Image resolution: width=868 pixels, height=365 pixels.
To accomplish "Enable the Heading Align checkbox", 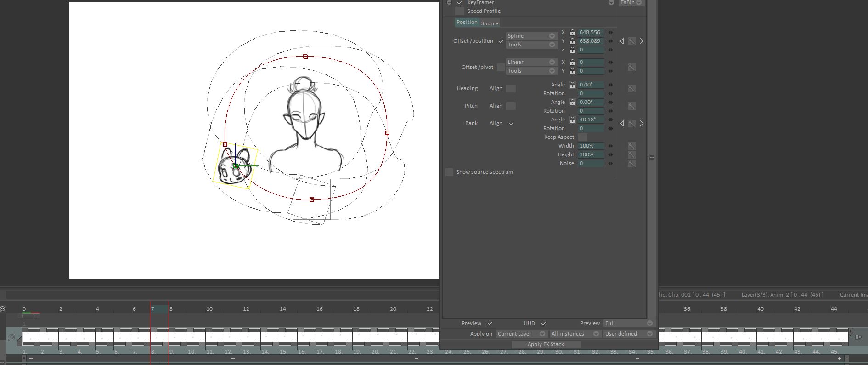I will click(511, 88).
